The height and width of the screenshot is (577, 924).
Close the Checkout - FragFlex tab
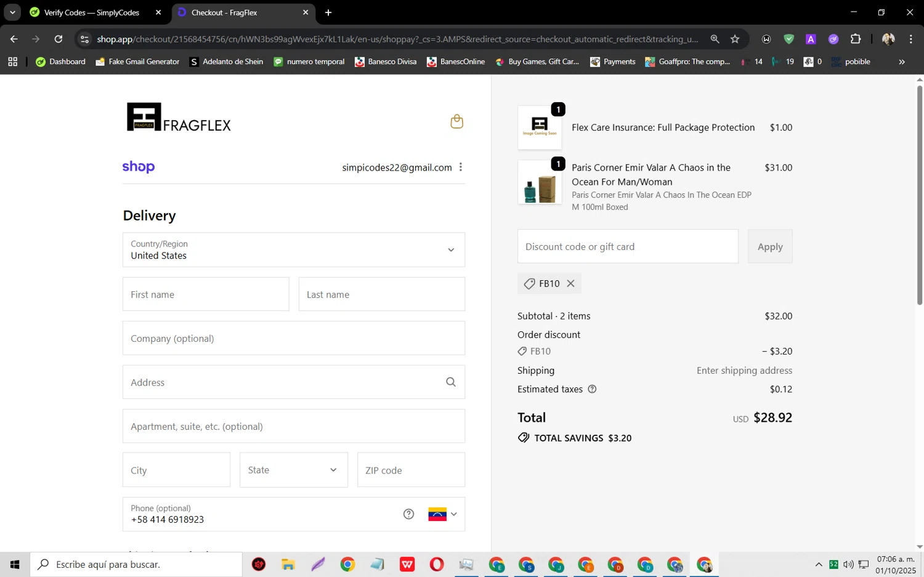[306, 12]
